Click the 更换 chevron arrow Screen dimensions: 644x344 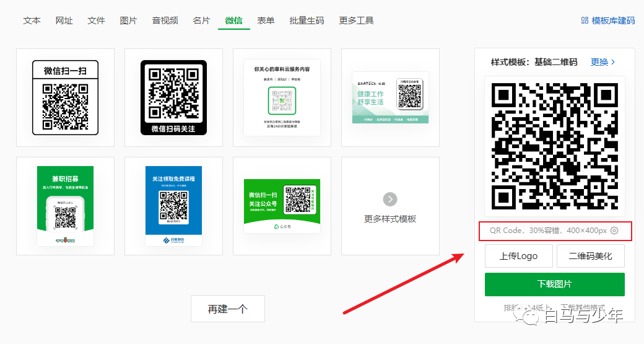613,62
